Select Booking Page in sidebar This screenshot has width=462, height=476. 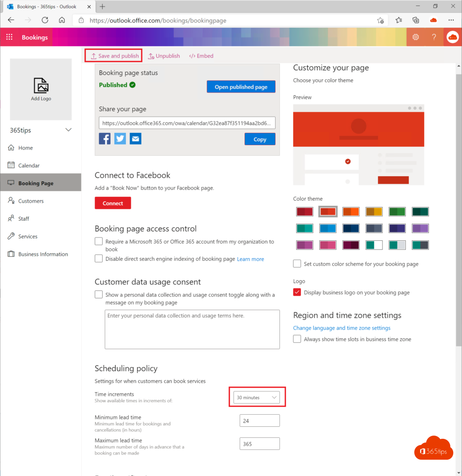click(x=41, y=183)
